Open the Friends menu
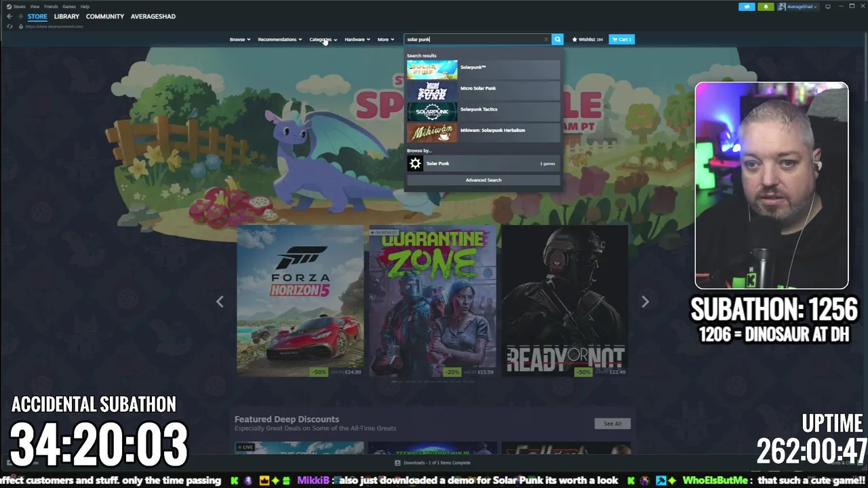868x488 pixels. 51,6
